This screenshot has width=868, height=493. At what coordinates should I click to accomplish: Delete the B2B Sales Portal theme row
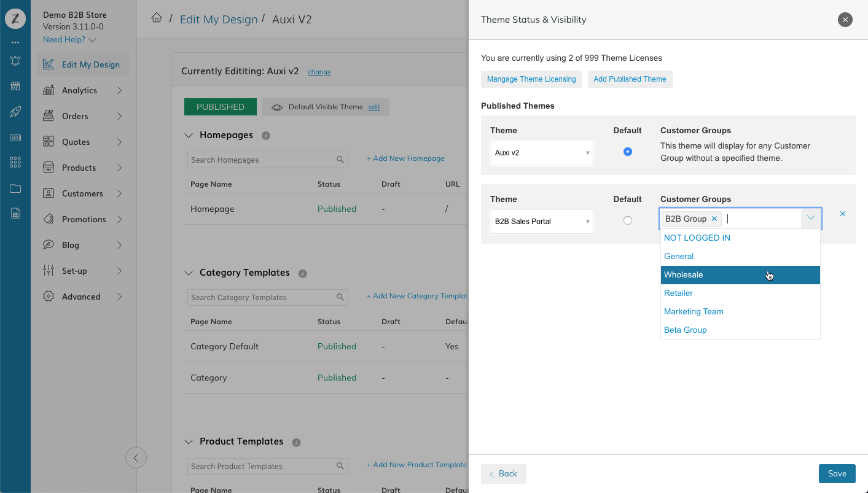842,214
